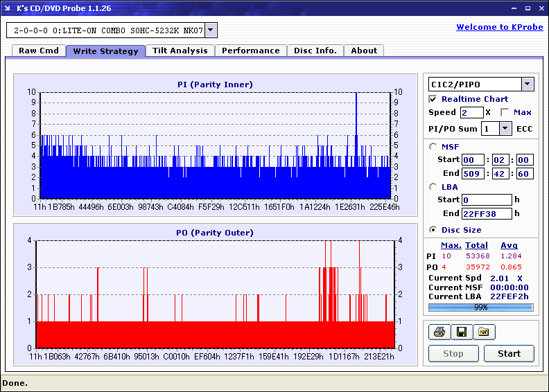
Task: Enable the Max speed checkbox
Action: point(505,112)
